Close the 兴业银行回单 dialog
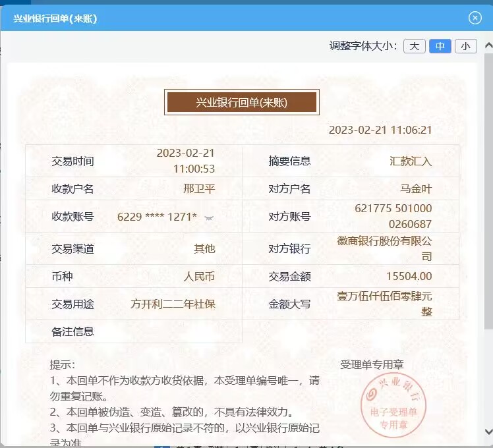 475,18
